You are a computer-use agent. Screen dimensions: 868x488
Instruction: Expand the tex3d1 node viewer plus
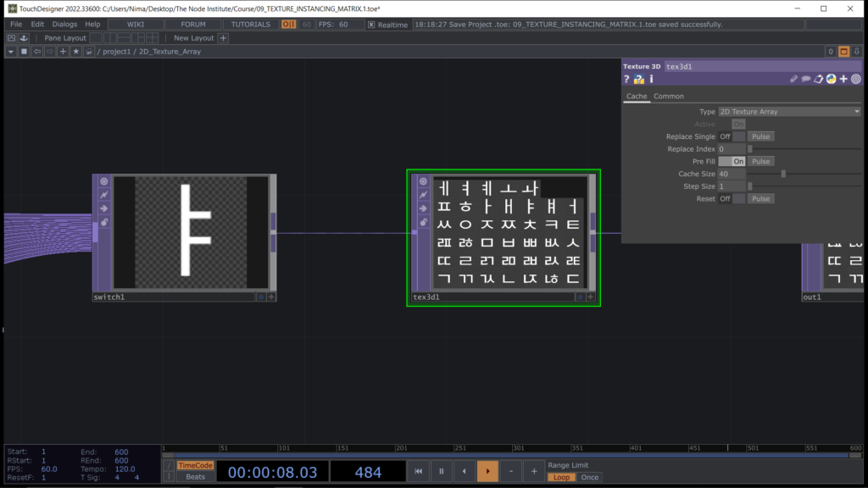(591, 297)
